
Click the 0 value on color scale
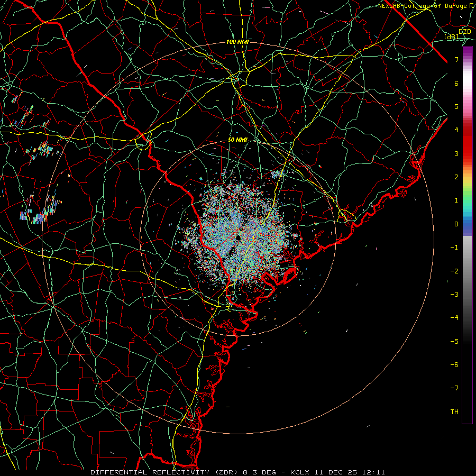pyautogui.click(x=456, y=224)
